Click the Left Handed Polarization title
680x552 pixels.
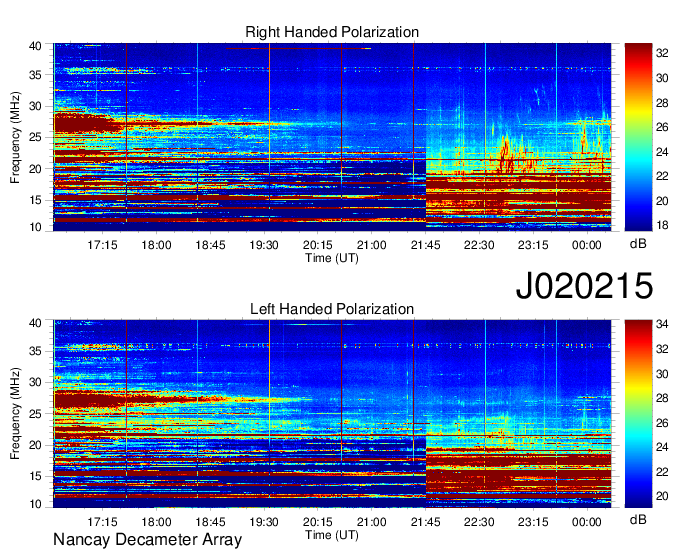pos(332,309)
